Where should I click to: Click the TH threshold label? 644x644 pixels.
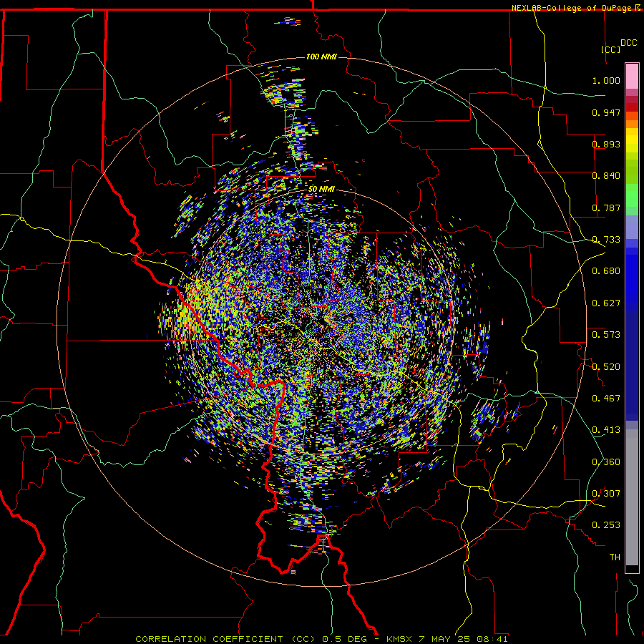click(615, 557)
